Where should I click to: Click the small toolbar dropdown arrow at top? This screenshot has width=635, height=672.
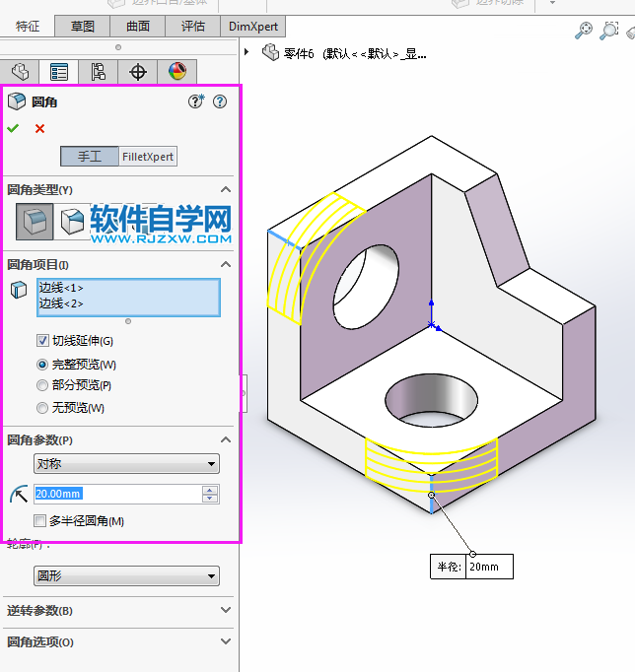553,3
